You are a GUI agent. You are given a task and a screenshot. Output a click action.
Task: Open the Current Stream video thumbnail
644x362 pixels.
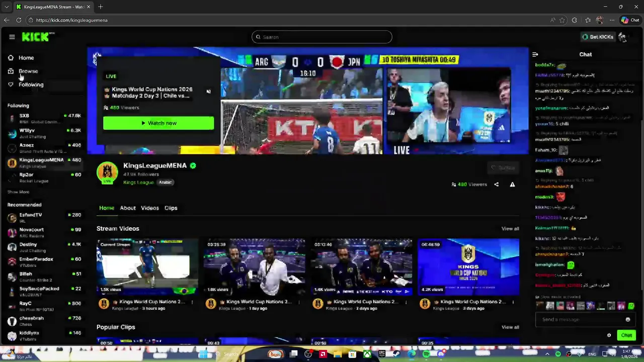[147, 266]
